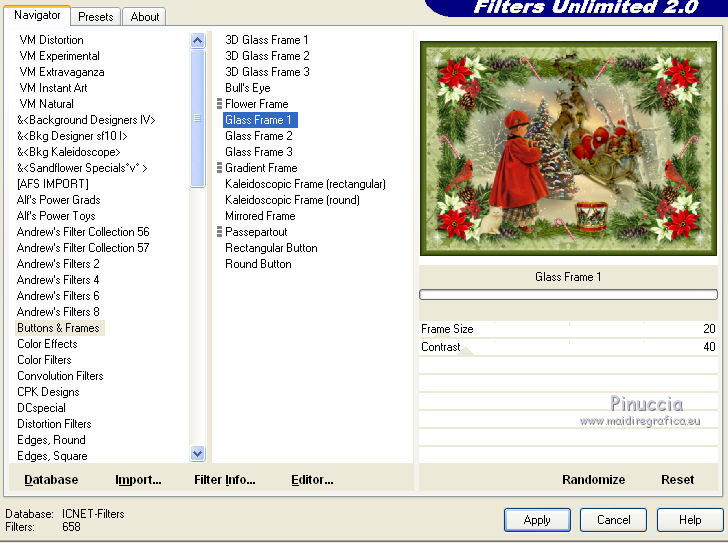Image resolution: width=728 pixels, height=543 pixels.
Task: Select Edges, Square category
Action: click(x=52, y=456)
